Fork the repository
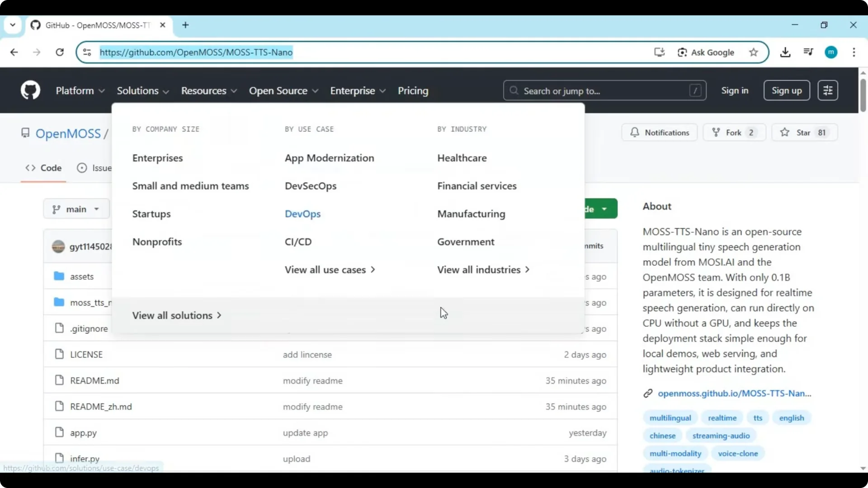 [734, 132]
